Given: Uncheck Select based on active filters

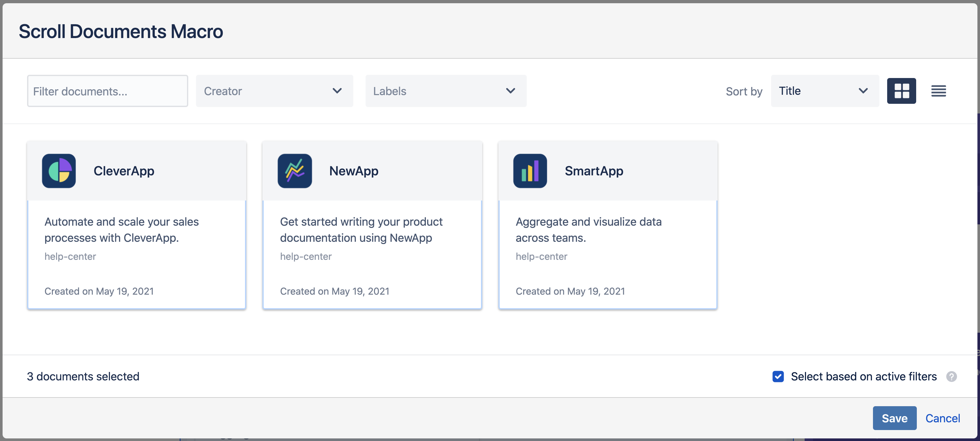Looking at the screenshot, I should click(778, 376).
